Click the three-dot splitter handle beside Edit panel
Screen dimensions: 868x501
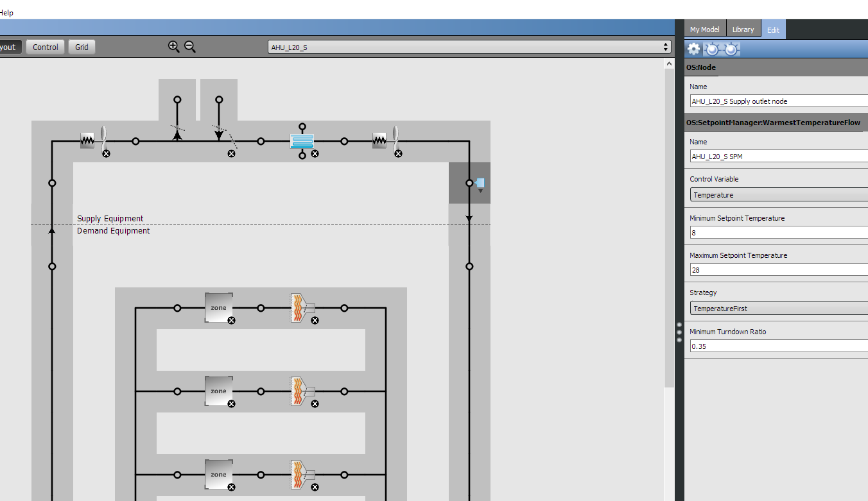pyautogui.click(x=679, y=332)
